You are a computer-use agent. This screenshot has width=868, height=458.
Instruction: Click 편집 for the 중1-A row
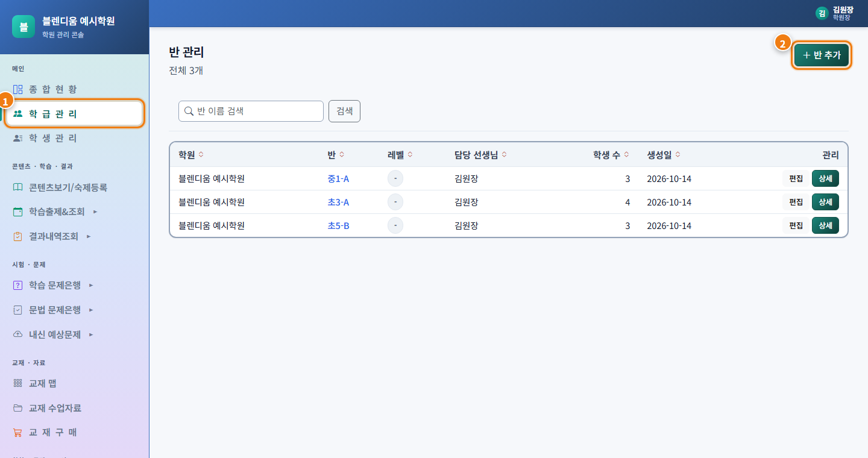coord(796,179)
